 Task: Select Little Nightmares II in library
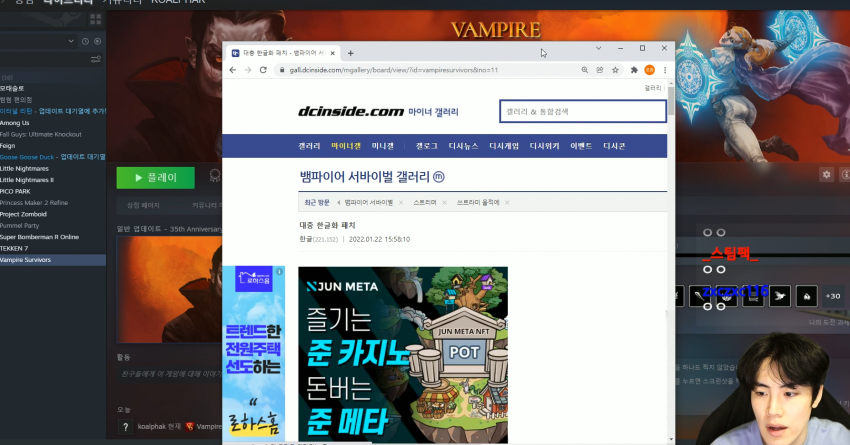[x=27, y=180]
